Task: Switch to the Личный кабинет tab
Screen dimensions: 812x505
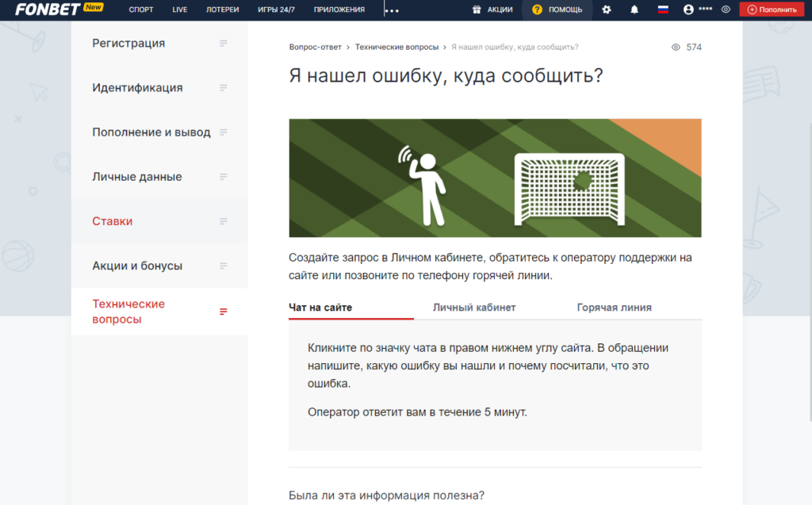Action: point(474,307)
